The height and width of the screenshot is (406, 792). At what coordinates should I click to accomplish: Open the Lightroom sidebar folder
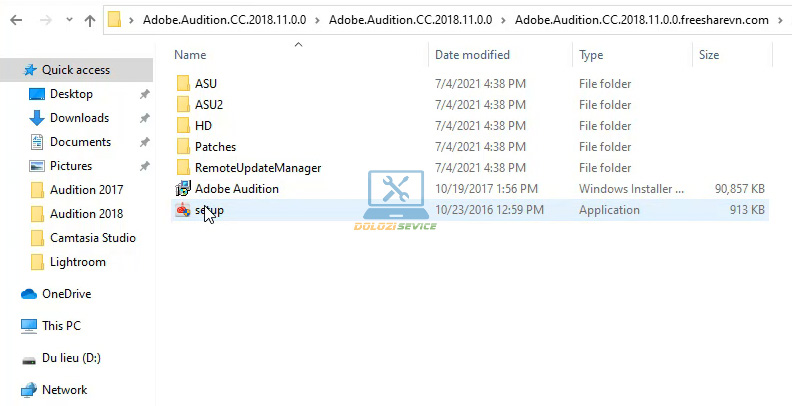pyautogui.click(x=78, y=262)
